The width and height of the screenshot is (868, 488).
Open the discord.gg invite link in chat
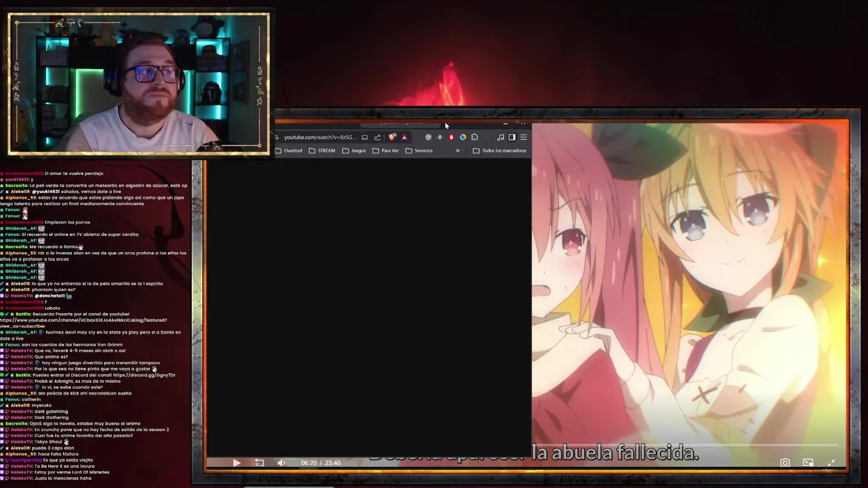(x=144, y=375)
